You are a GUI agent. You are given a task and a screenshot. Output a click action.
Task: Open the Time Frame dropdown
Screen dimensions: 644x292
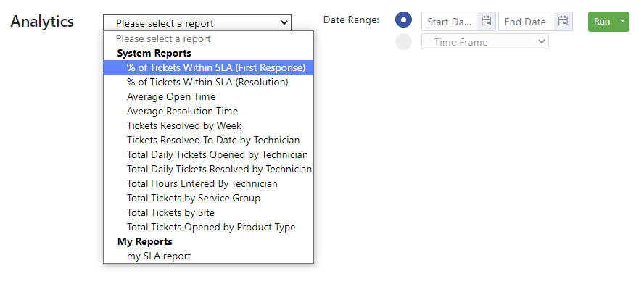point(485,42)
